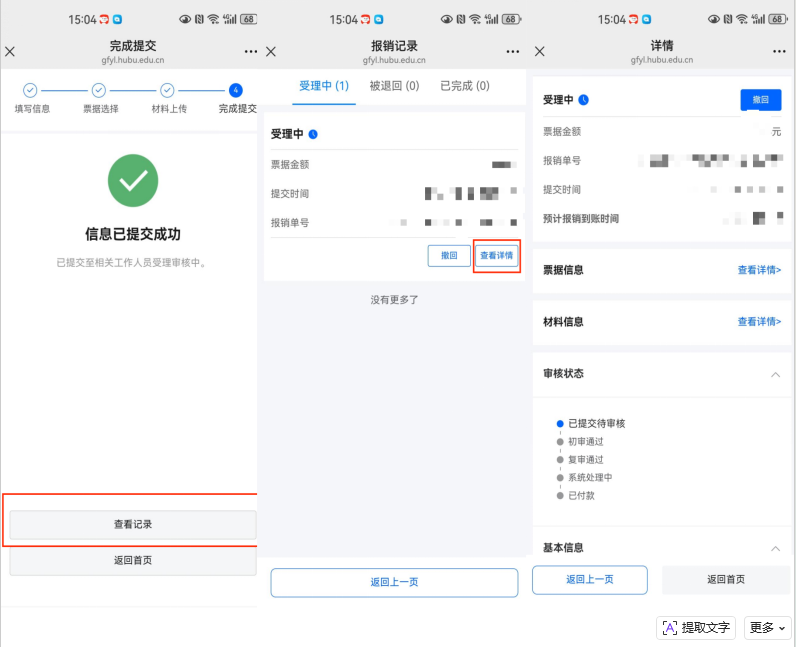Select the 受理中 (1) tab

323,86
